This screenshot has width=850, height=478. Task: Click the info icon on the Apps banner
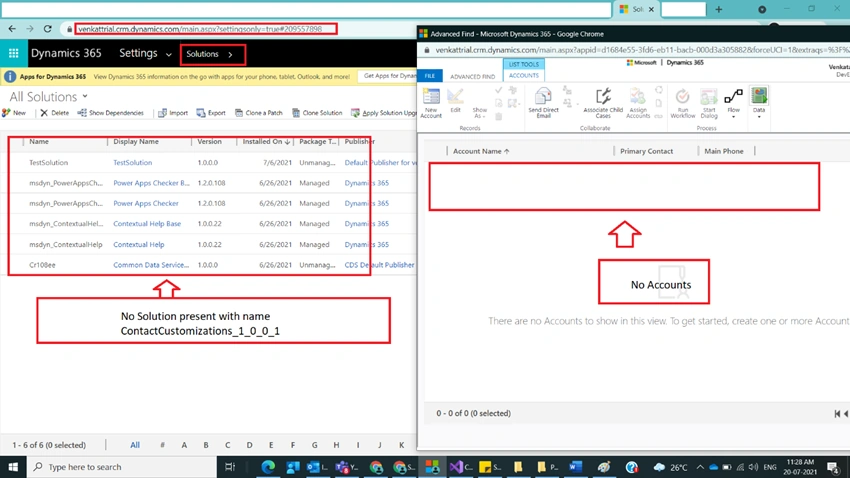pos(10,76)
